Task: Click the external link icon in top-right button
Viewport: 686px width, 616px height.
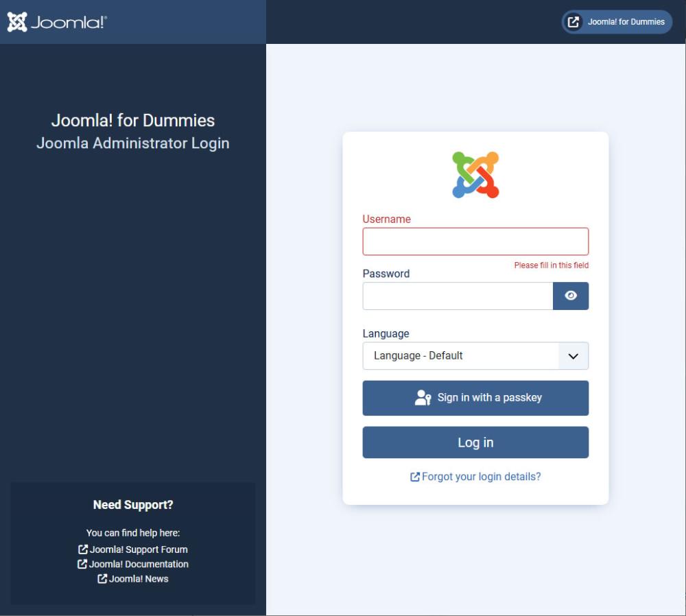Action: point(573,22)
